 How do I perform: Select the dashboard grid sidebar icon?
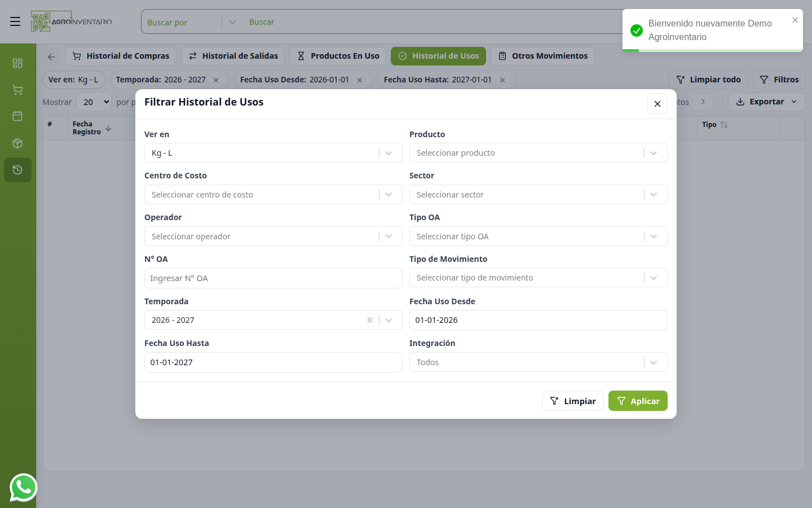(x=17, y=63)
